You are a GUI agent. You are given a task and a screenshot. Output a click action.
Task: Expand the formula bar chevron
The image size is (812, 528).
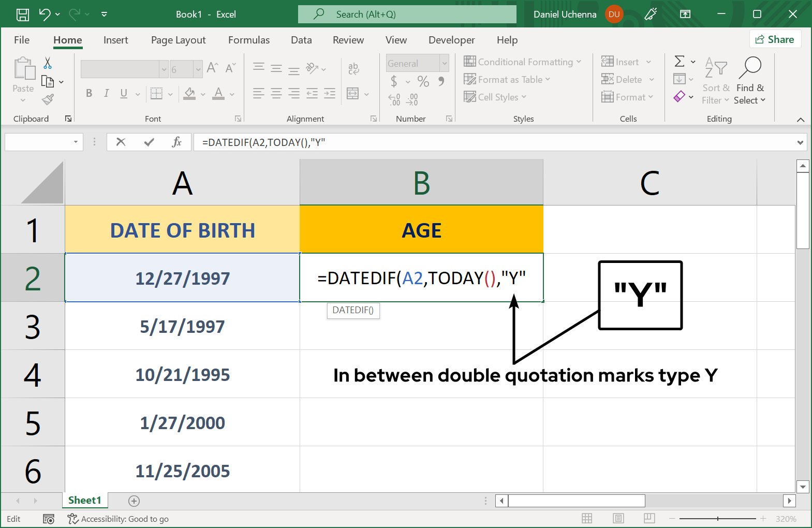tap(800, 142)
